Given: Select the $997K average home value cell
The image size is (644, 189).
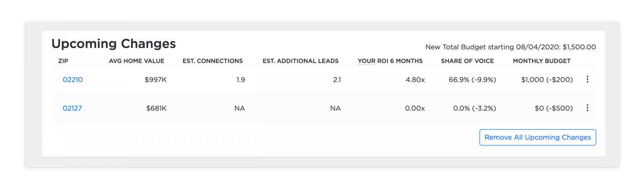Looking at the screenshot, I should 155,80.
